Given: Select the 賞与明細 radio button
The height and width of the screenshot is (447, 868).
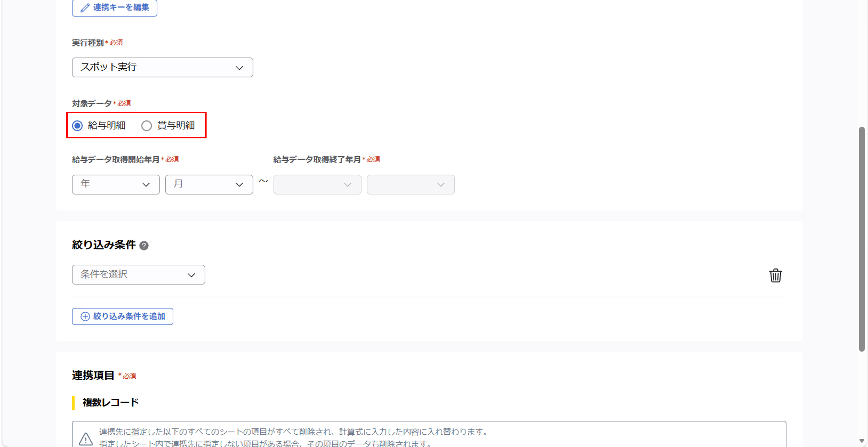Looking at the screenshot, I should coord(147,126).
